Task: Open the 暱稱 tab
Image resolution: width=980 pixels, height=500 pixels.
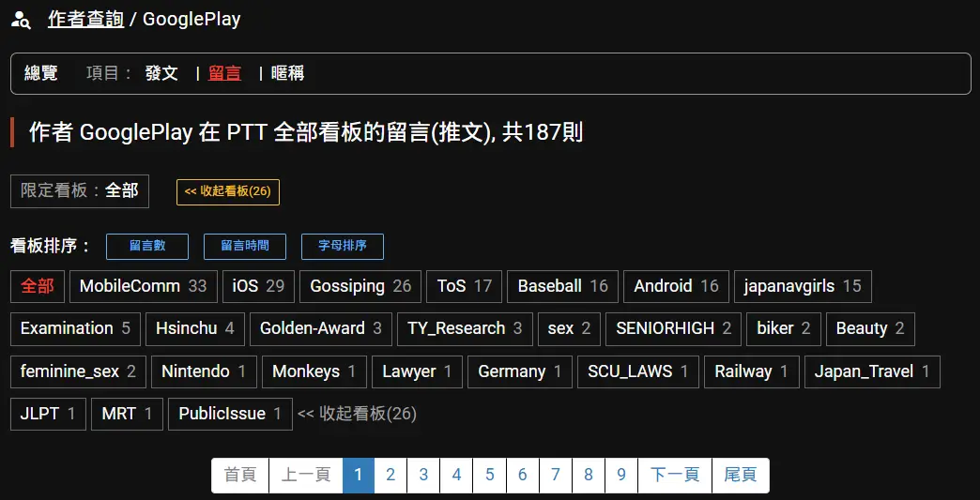Action: pyautogui.click(x=287, y=73)
